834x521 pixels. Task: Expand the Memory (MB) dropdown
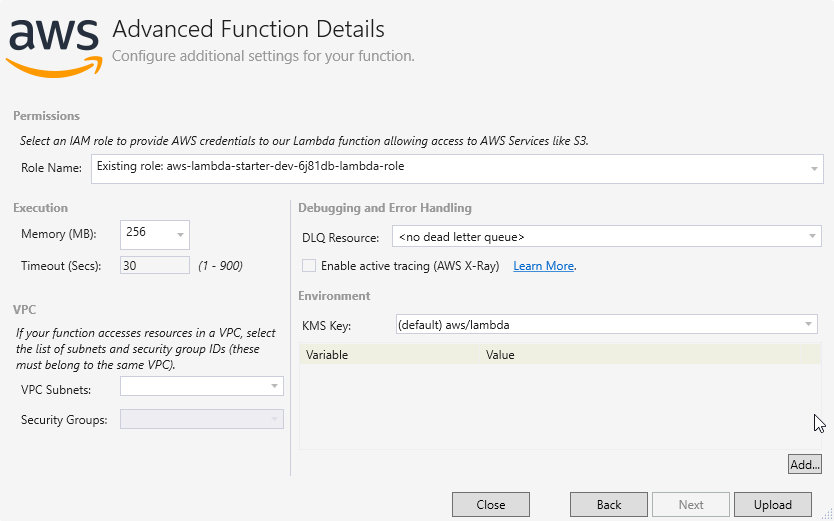point(155,234)
